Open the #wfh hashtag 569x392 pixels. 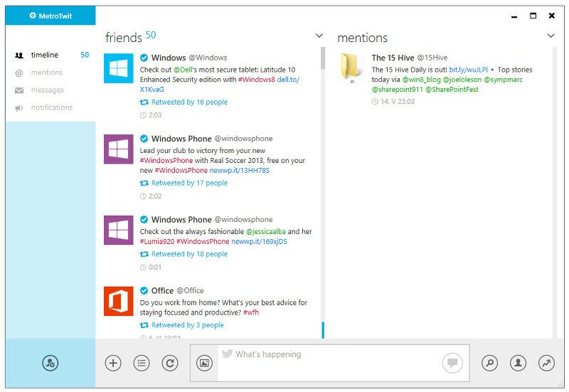click(x=251, y=312)
